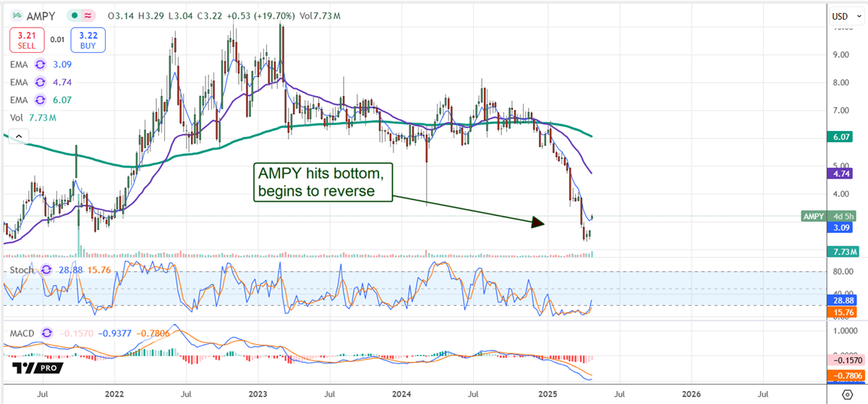Click the AMPY price line label
The image size is (868, 404).
coord(814,215)
